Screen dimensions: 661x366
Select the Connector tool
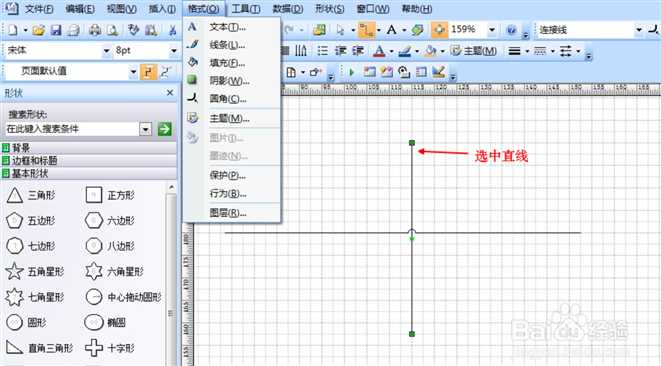(366, 30)
